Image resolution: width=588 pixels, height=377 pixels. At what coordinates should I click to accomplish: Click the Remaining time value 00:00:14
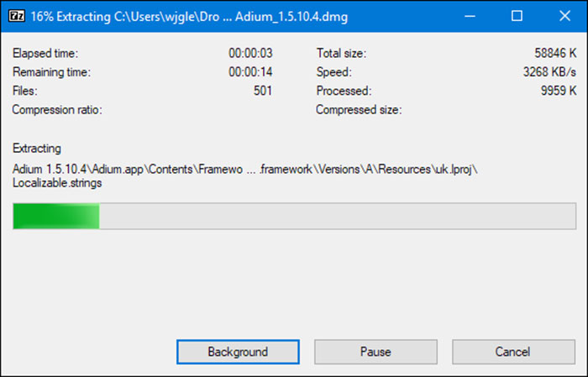(x=250, y=72)
